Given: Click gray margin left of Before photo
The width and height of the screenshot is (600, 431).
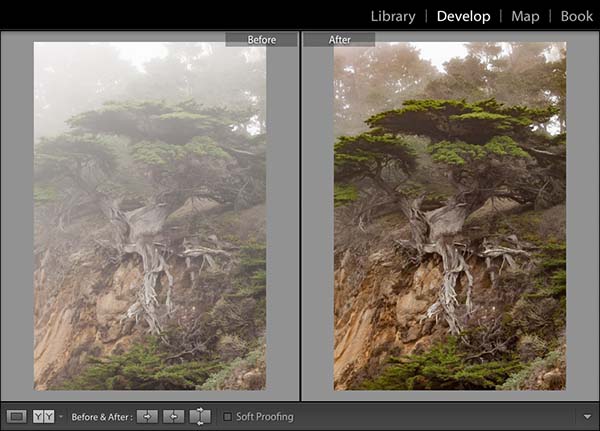Looking at the screenshot, I should (17, 215).
